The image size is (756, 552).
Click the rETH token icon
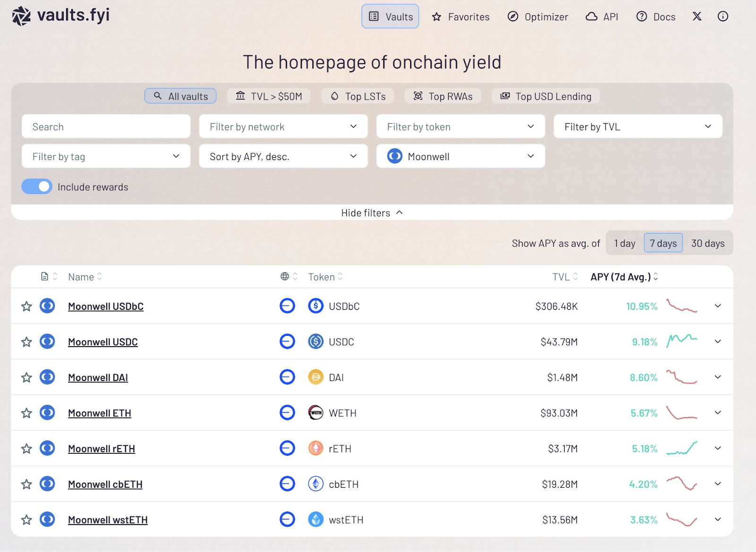316,448
